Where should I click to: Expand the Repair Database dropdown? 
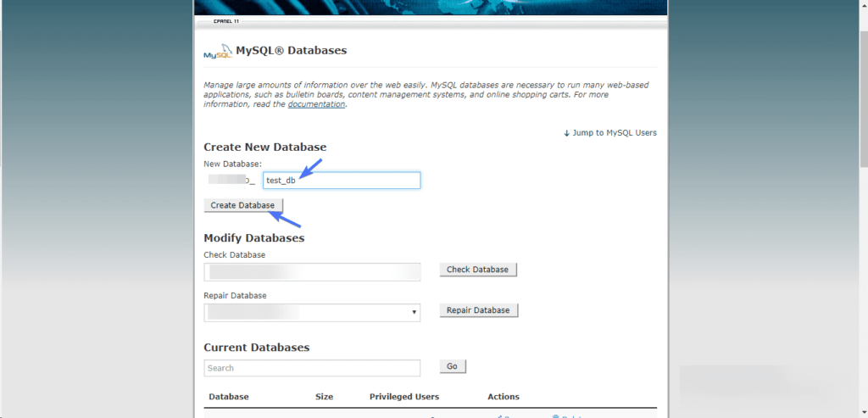pyautogui.click(x=312, y=312)
